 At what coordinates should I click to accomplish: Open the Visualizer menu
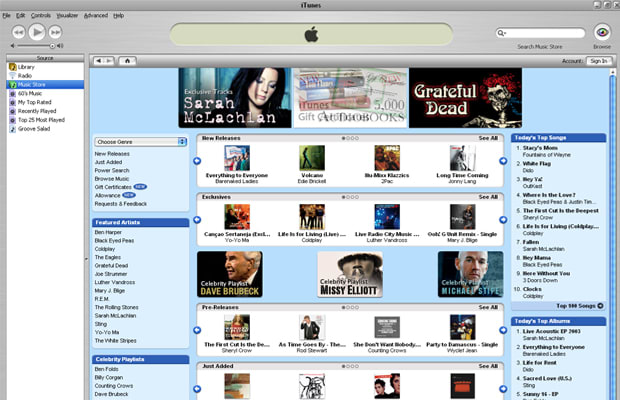[67, 15]
